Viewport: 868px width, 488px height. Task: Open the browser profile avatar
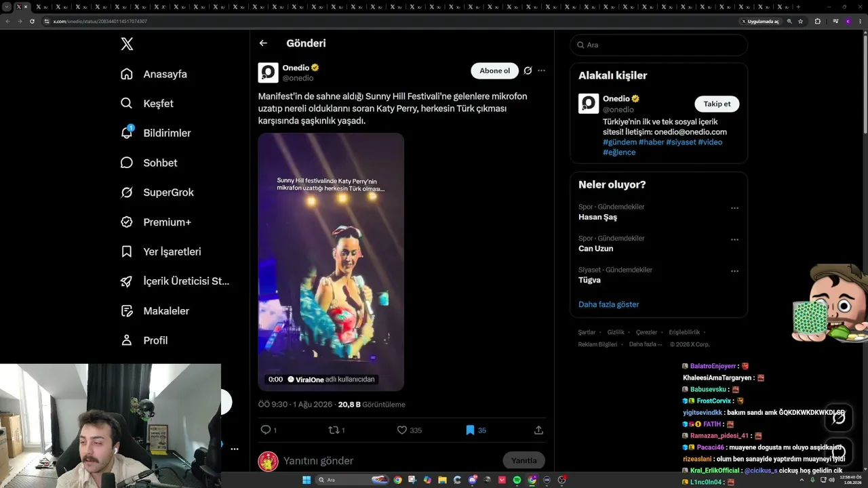(x=848, y=21)
